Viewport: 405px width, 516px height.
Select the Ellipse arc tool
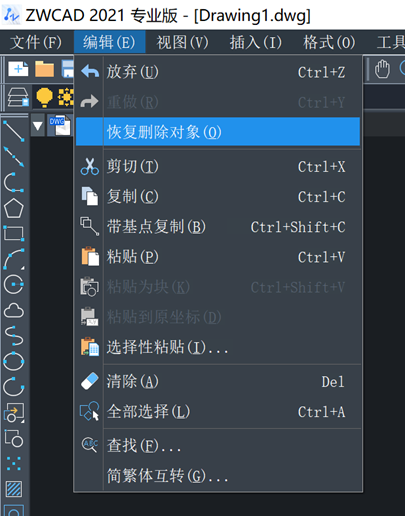pyautogui.click(x=14, y=387)
